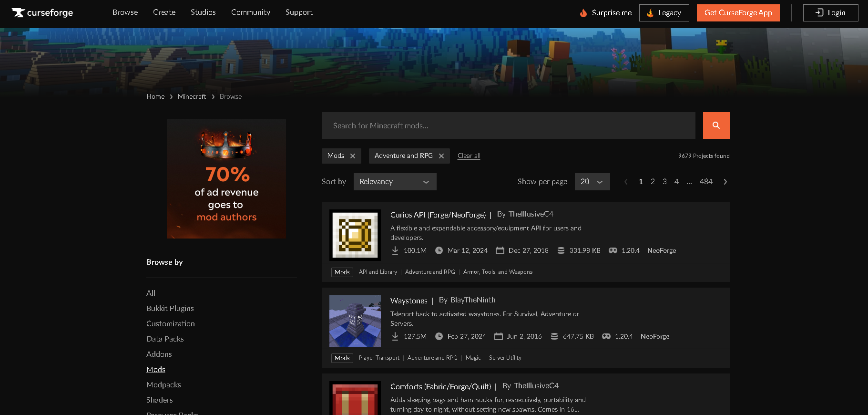Image resolution: width=868 pixels, height=415 pixels.
Task: Click Player Transport tag on Waystones
Action: (x=379, y=358)
